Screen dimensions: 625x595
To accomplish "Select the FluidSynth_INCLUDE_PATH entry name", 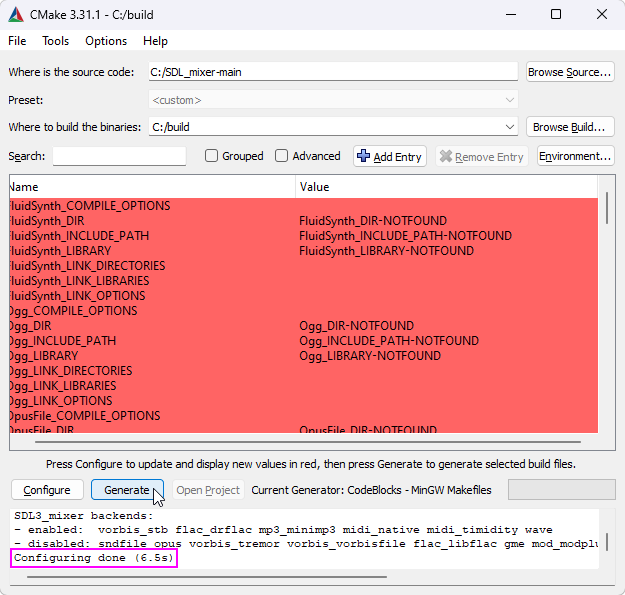I will click(x=79, y=236).
